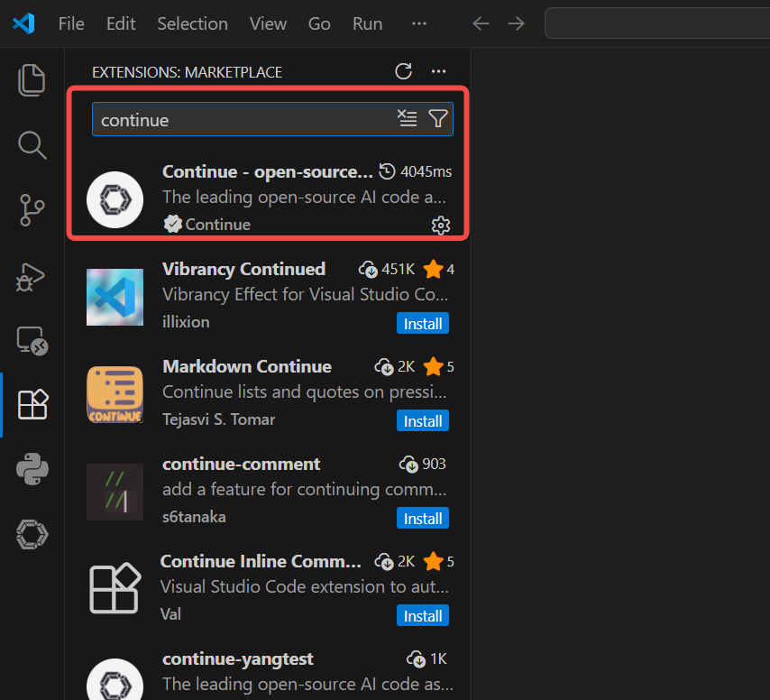Open the Remote Explorer view

tap(32, 340)
